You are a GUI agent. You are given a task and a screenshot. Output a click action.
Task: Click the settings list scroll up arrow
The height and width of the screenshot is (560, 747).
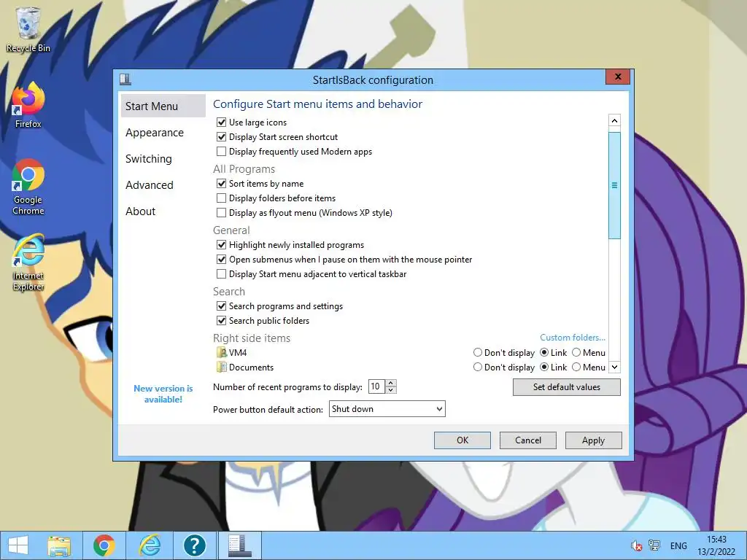click(x=614, y=121)
